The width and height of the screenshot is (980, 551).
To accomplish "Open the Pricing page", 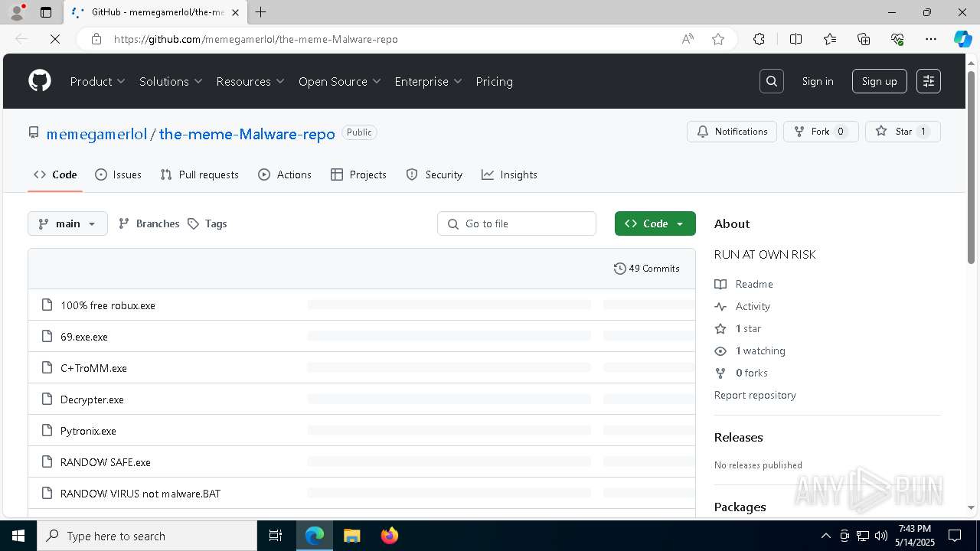I will click(x=494, y=81).
